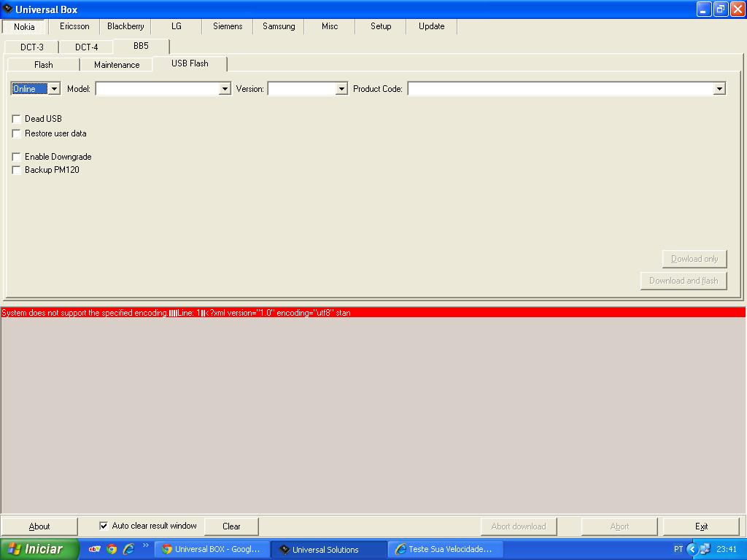
Task: Uncheck Auto clear result window
Action: 104,526
